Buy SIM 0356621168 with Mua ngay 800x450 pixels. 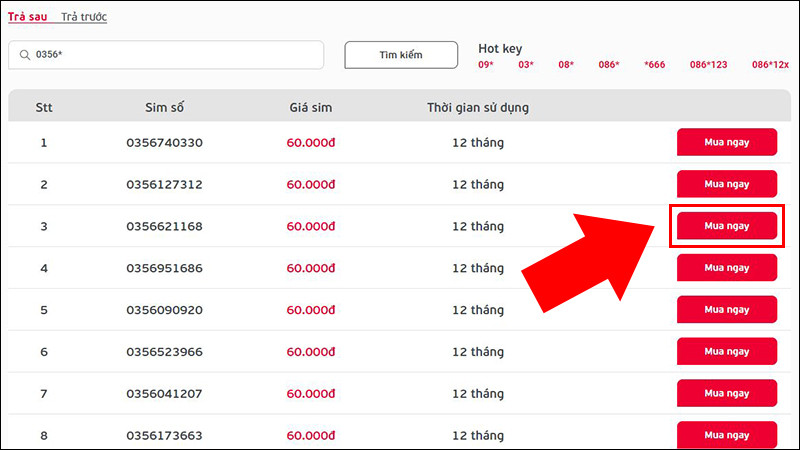click(727, 226)
